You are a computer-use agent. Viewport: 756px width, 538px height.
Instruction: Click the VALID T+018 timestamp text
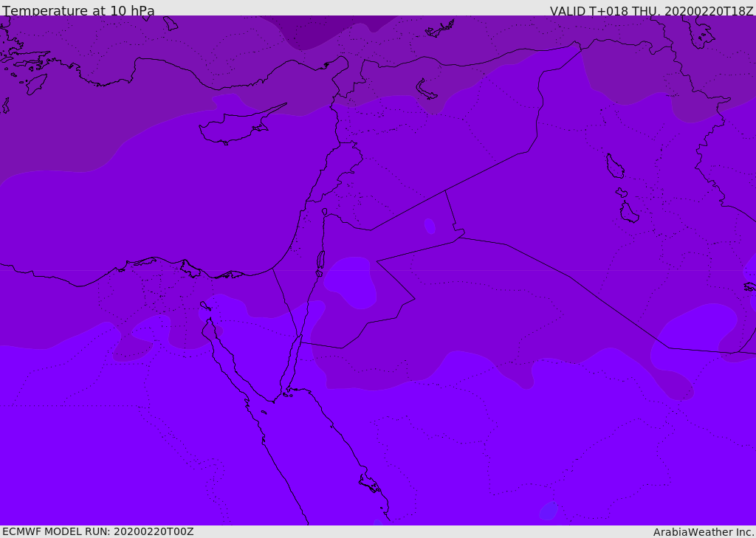click(x=651, y=10)
